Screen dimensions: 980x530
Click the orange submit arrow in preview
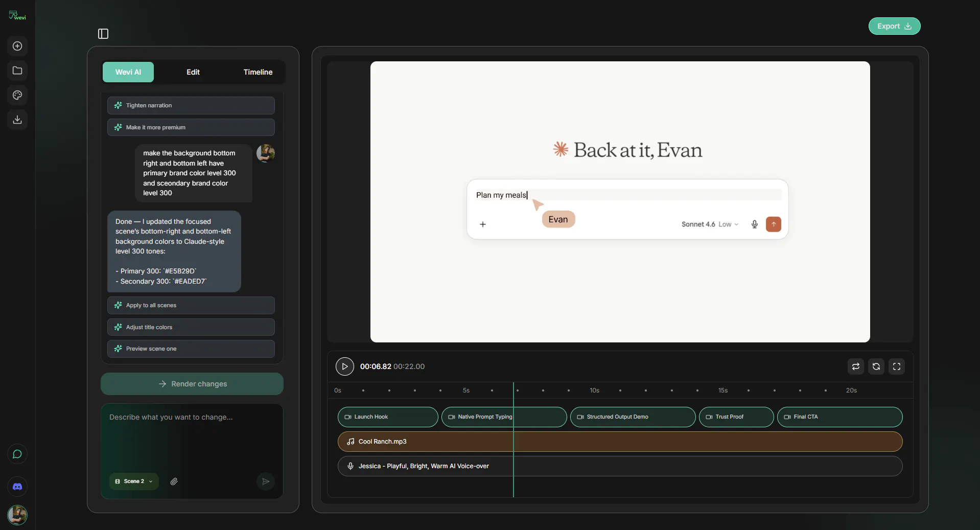774,224
